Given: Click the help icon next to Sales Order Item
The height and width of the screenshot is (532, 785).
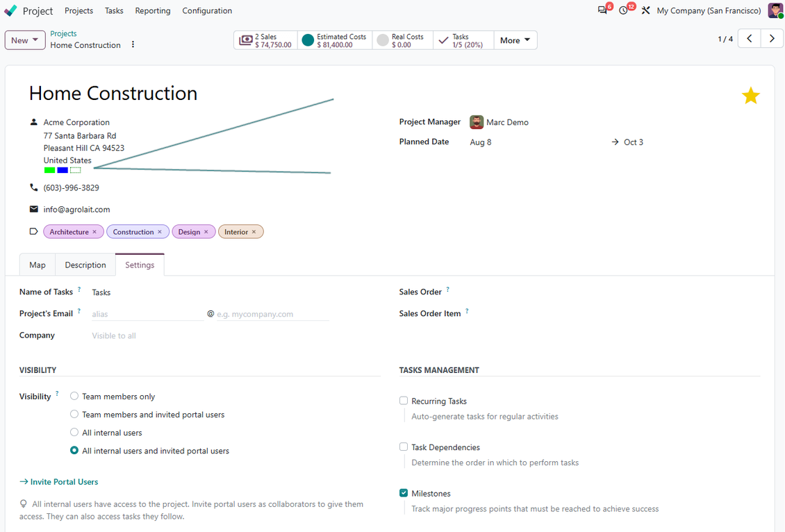Looking at the screenshot, I should tap(467, 310).
